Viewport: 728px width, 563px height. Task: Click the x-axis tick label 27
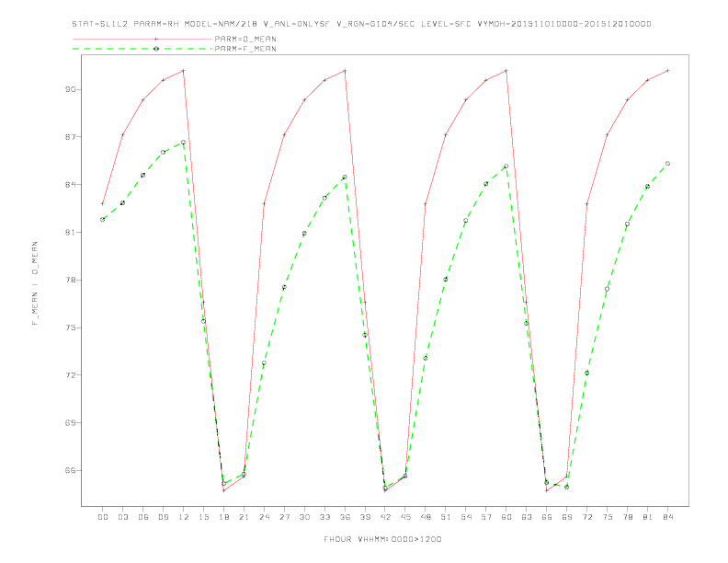click(284, 517)
